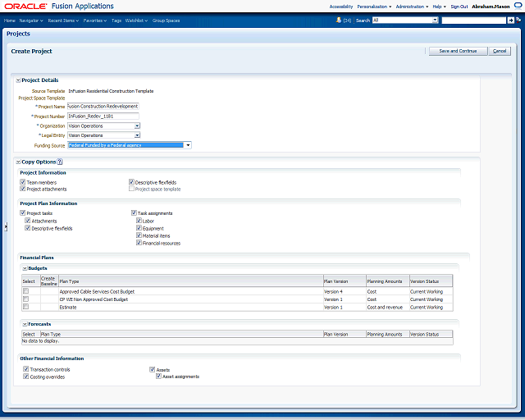Image resolution: width=525 pixels, height=420 pixels.
Task: Collapse the Copy Options section
Action: point(18,162)
